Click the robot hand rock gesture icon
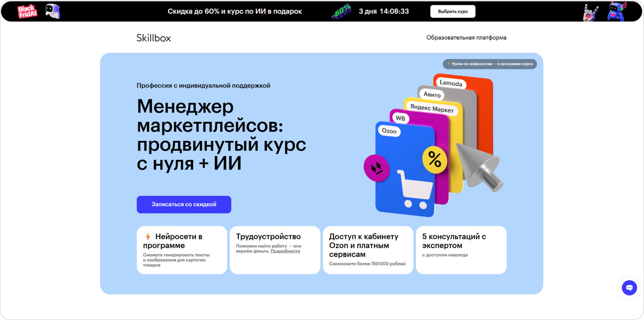The width and height of the screenshot is (644, 320). [591, 12]
